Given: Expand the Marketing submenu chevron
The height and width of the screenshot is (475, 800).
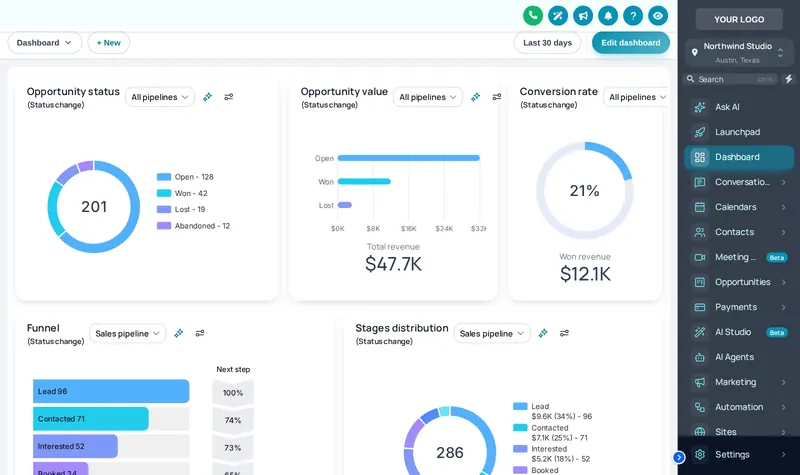Looking at the screenshot, I should (x=783, y=382).
